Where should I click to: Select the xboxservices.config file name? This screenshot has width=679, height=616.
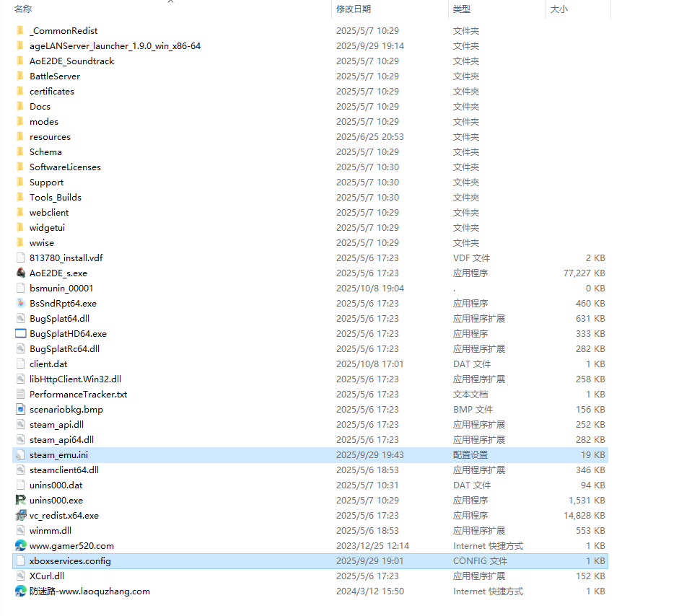point(70,560)
